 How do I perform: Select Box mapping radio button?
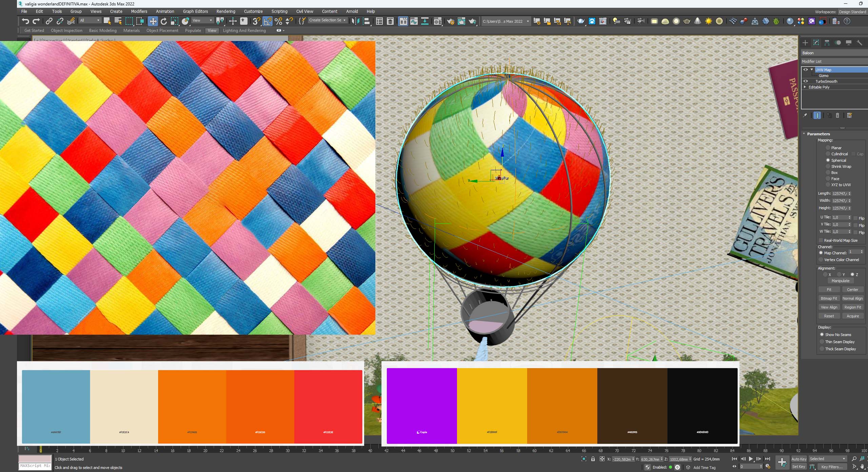click(x=828, y=173)
